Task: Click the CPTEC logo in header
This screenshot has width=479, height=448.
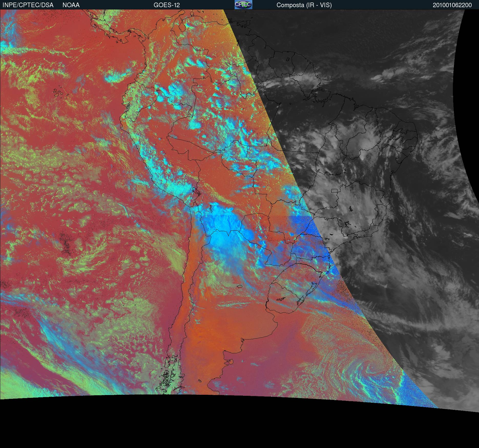Action: 243,5
